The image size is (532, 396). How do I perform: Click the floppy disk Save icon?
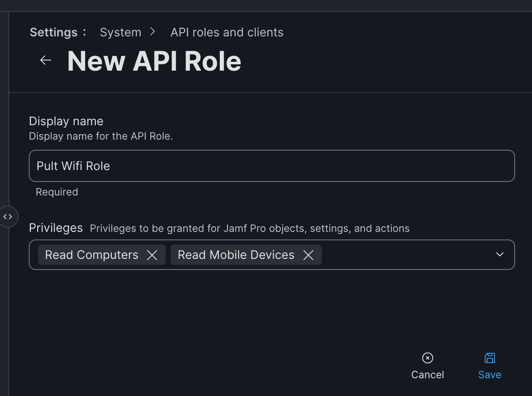click(x=489, y=357)
